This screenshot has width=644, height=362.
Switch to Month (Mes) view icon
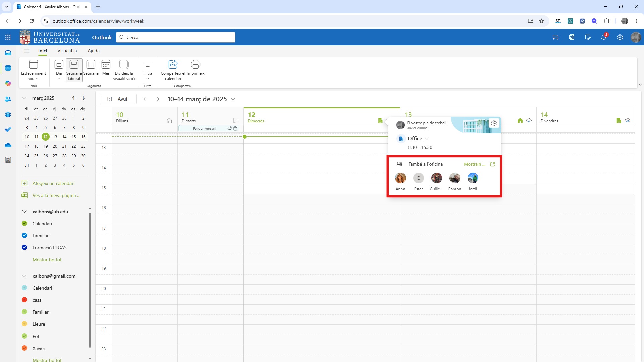pos(106,64)
